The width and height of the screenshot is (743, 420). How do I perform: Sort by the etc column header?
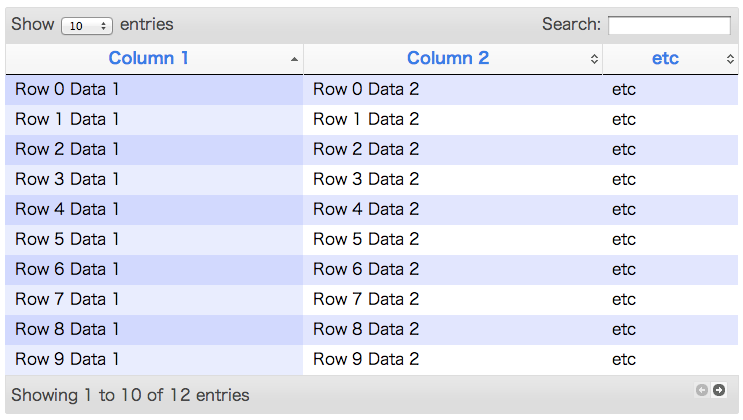(x=665, y=58)
